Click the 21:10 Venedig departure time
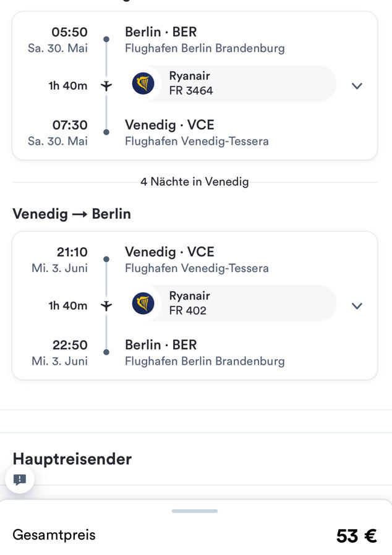The width and height of the screenshot is (392, 555). tap(72, 252)
